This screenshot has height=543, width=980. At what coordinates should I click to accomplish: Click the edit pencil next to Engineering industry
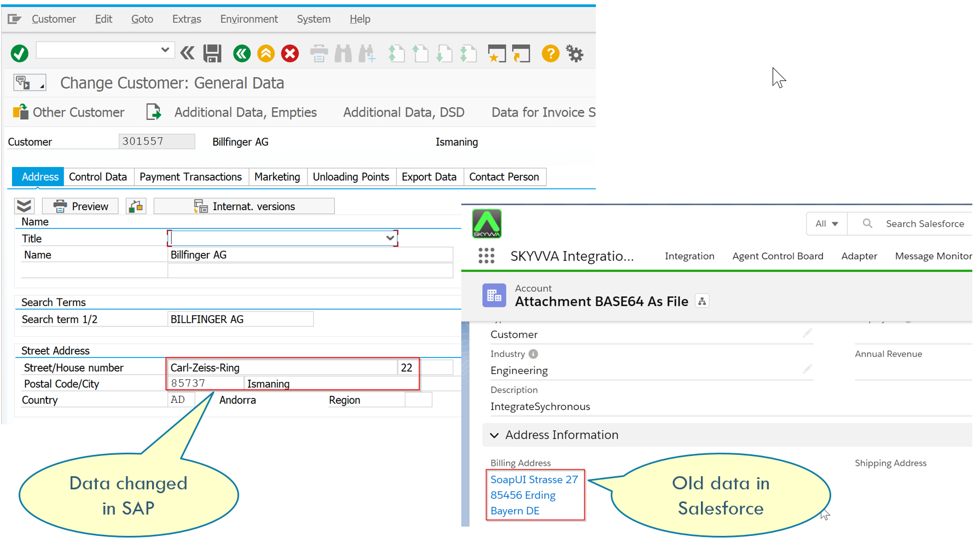[807, 368]
